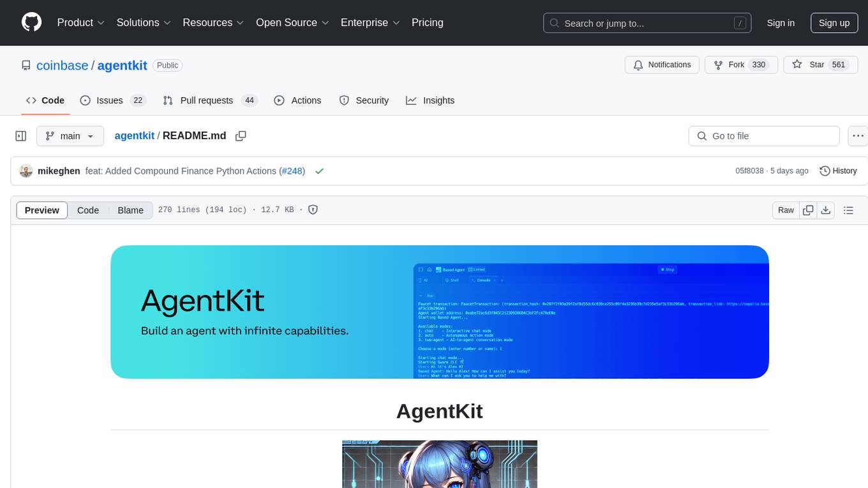Click the Notifications bell button
The image size is (868, 488).
click(x=662, y=65)
